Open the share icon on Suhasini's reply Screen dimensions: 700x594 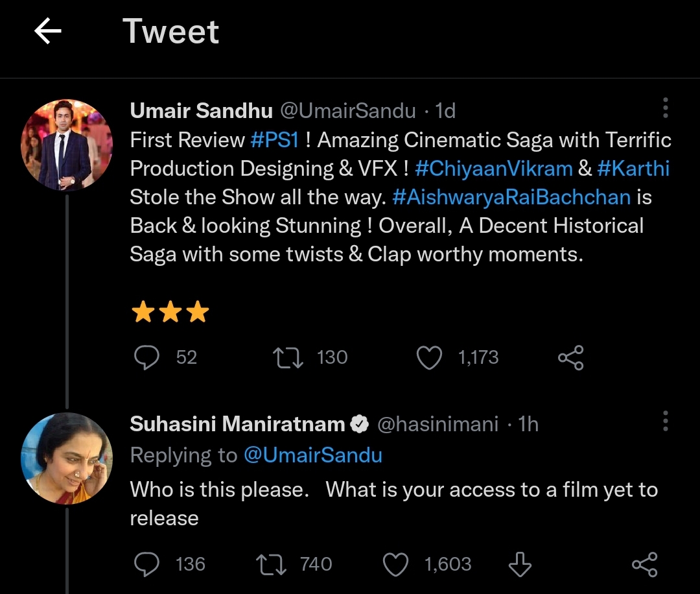(646, 564)
